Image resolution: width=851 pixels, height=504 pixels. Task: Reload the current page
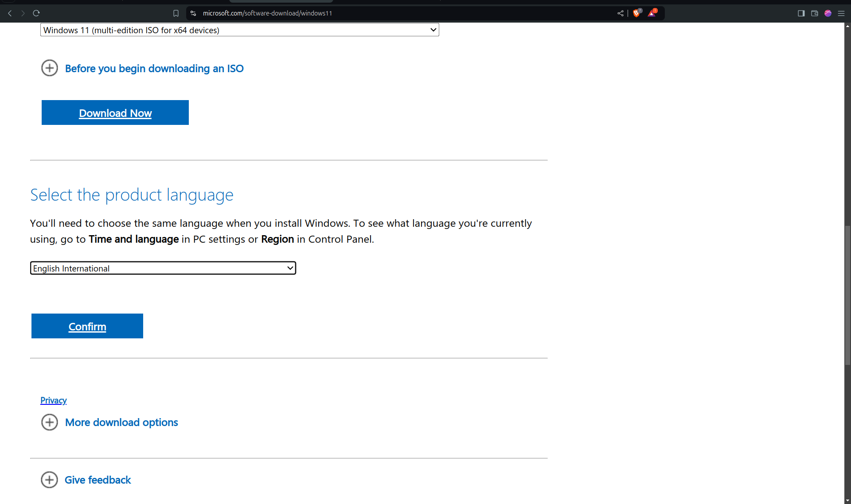pos(36,13)
